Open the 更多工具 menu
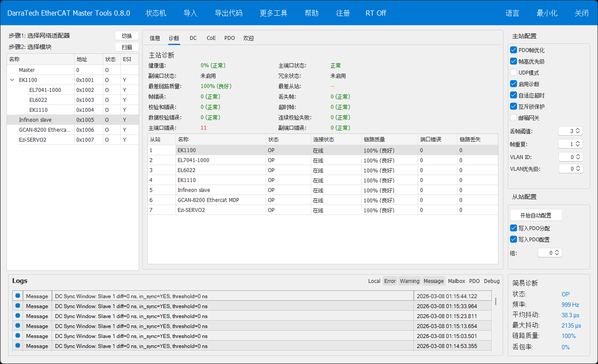The image size is (598, 364). pyautogui.click(x=273, y=13)
